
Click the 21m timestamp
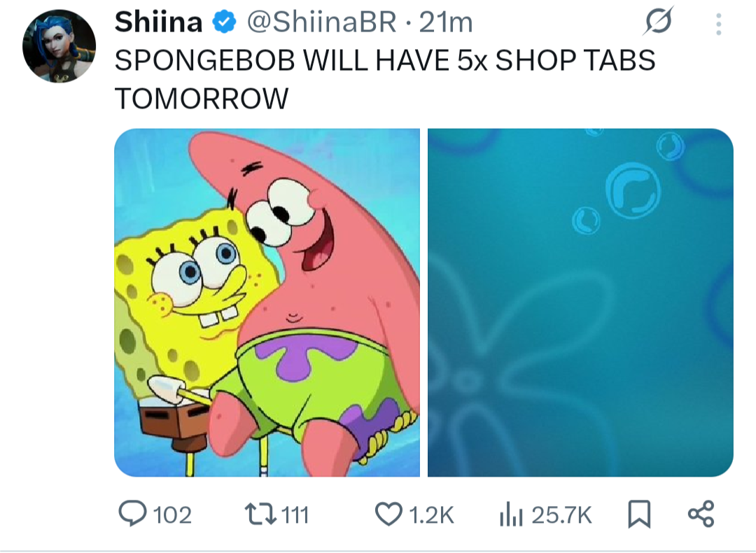[x=446, y=22]
